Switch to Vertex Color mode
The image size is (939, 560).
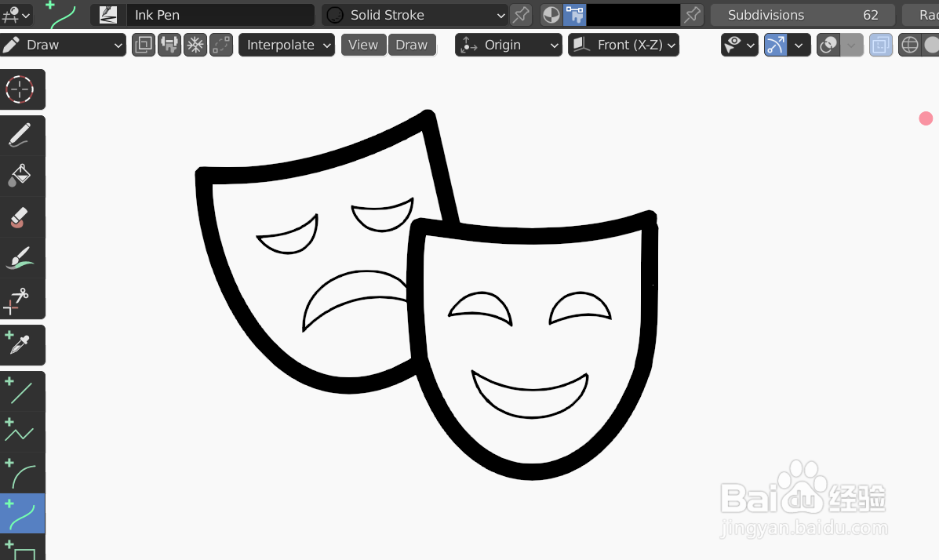[x=575, y=15]
